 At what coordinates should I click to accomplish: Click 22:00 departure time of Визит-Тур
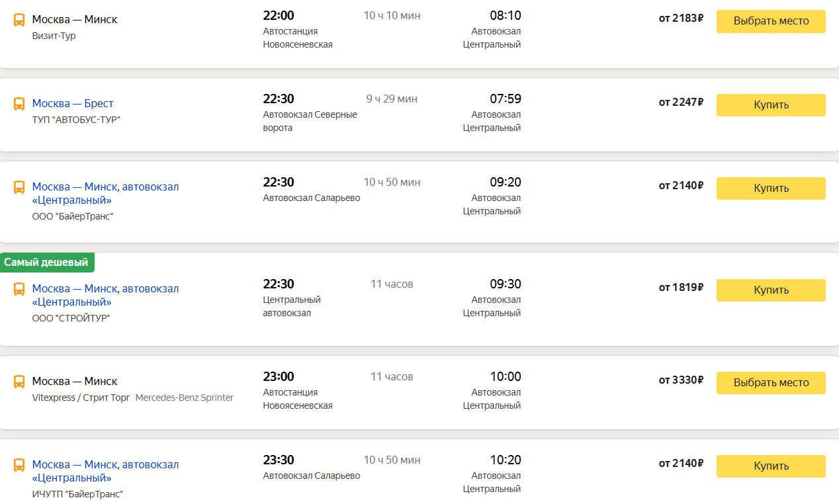pyautogui.click(x=279, y=16)
